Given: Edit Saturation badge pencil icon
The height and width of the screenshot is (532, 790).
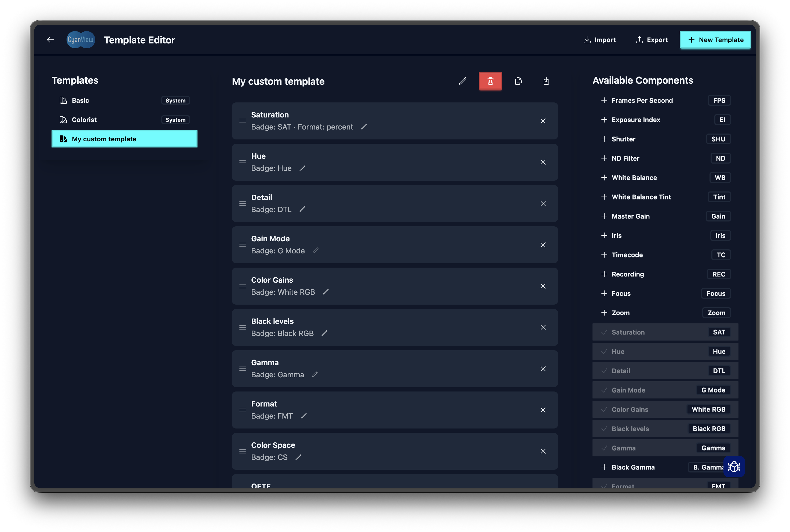Looking at the screenshot, I should coord(364,127).
